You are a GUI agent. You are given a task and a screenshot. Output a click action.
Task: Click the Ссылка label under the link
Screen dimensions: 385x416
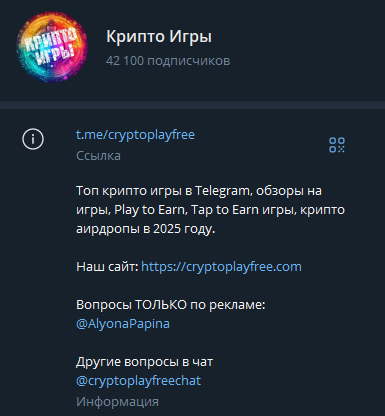98,156
